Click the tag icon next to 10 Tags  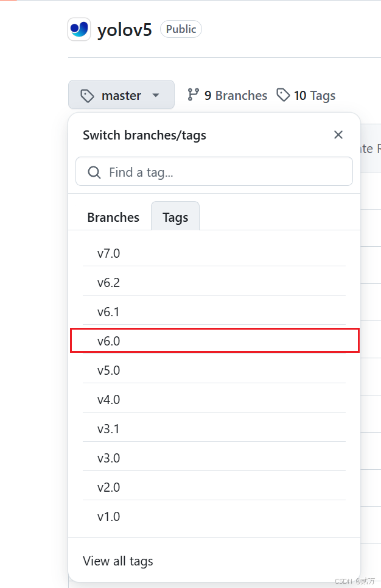pyautogui.click(x=284, y=95)
